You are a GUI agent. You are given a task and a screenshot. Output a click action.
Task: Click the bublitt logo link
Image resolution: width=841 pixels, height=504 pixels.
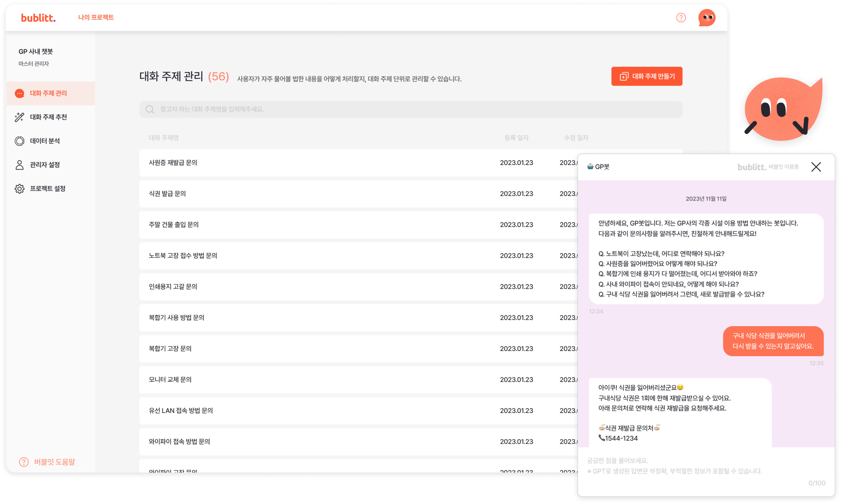(x=38, y=18)
